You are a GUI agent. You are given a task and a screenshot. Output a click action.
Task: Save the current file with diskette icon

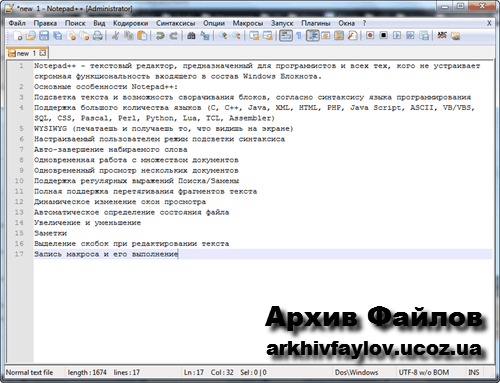[x=44, y=36]
